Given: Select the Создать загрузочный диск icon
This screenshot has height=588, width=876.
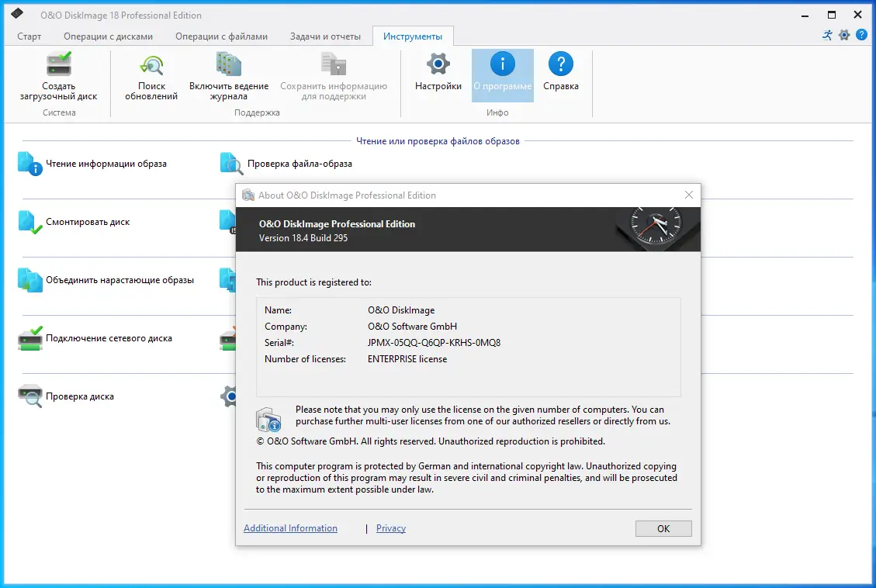Looking at the screenshot, I should click(58, 64).
